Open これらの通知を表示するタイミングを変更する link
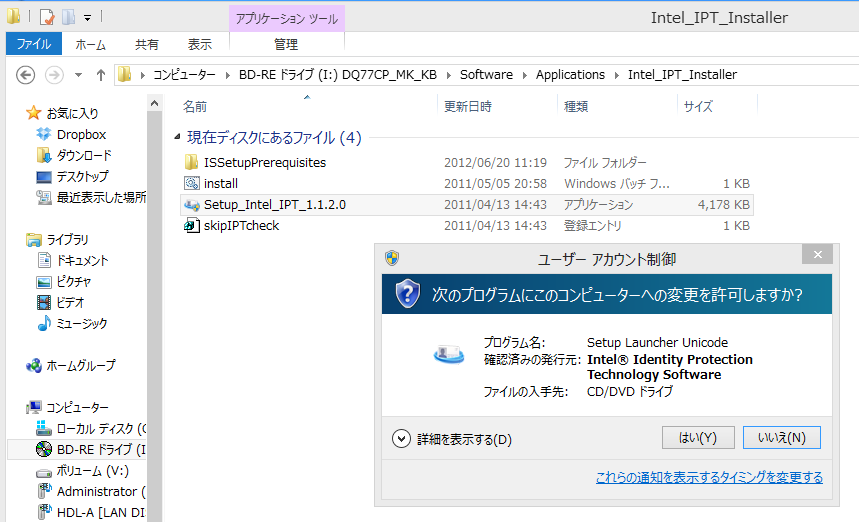 (709, 478)
